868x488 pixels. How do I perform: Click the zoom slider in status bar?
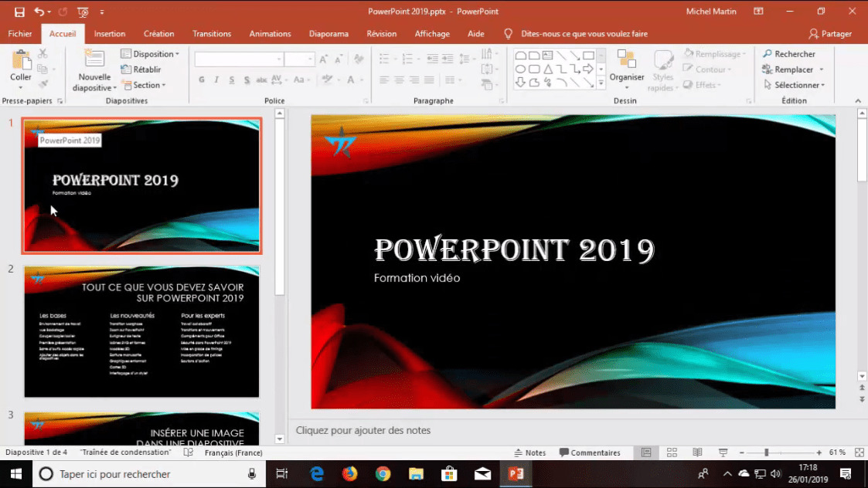coord(767,452)
